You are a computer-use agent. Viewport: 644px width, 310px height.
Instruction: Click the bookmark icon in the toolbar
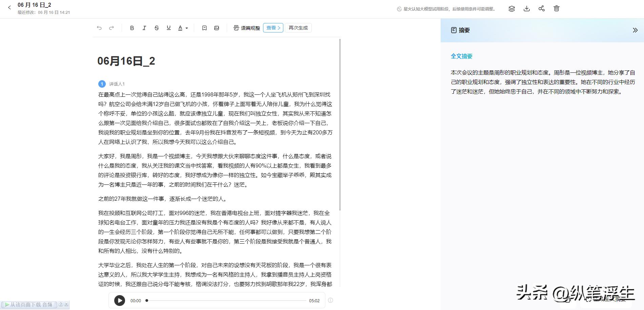(204, 28)
